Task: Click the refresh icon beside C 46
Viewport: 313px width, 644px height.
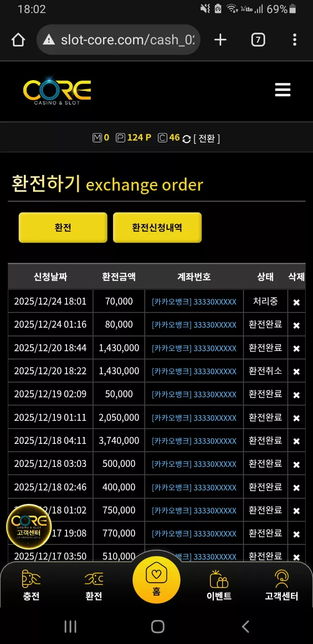Action: pos(186,139)
